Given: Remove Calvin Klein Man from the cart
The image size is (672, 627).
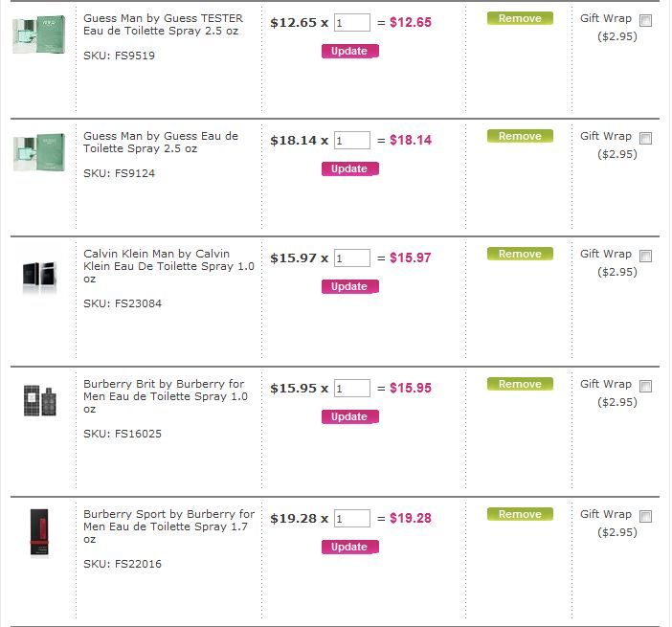Looking at the screenshot, I should click(520, 254).
